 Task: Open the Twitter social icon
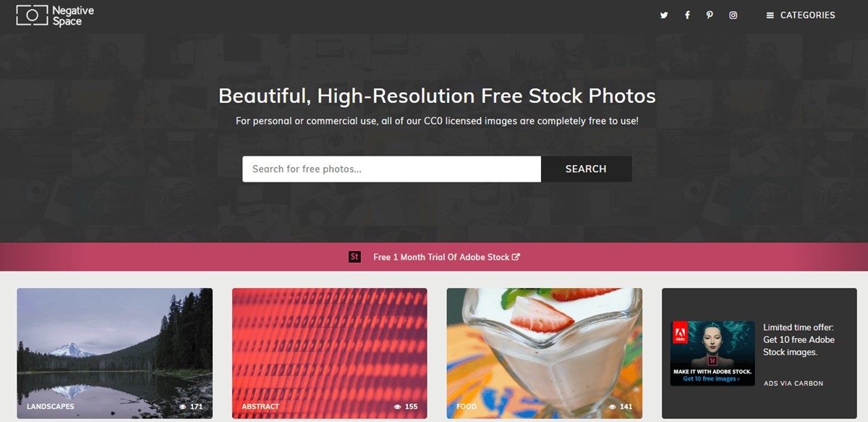(x=664, y=15)
